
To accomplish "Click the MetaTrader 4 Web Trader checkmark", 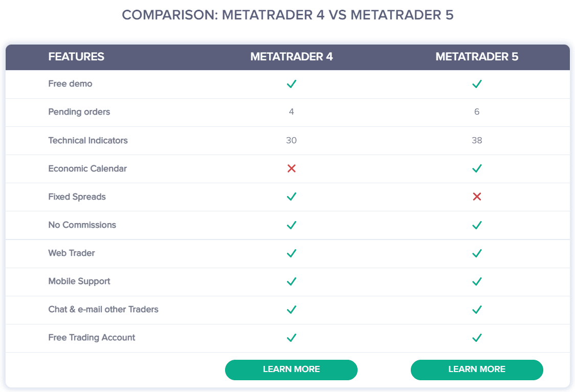I will tap(292, 253).
